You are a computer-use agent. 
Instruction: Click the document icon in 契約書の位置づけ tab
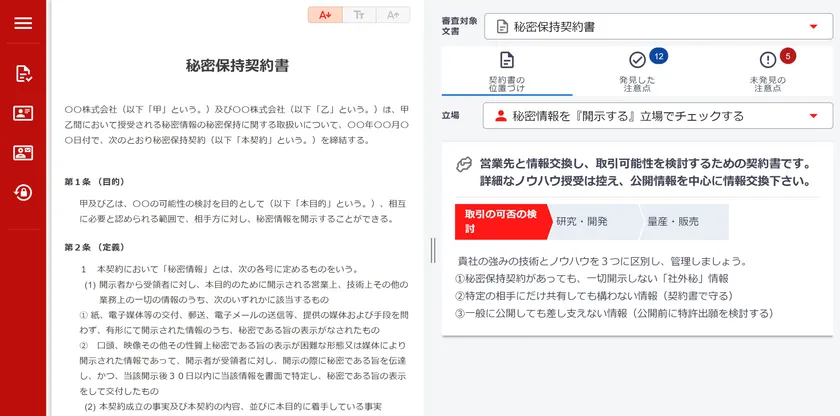click(x=507, y=60)
